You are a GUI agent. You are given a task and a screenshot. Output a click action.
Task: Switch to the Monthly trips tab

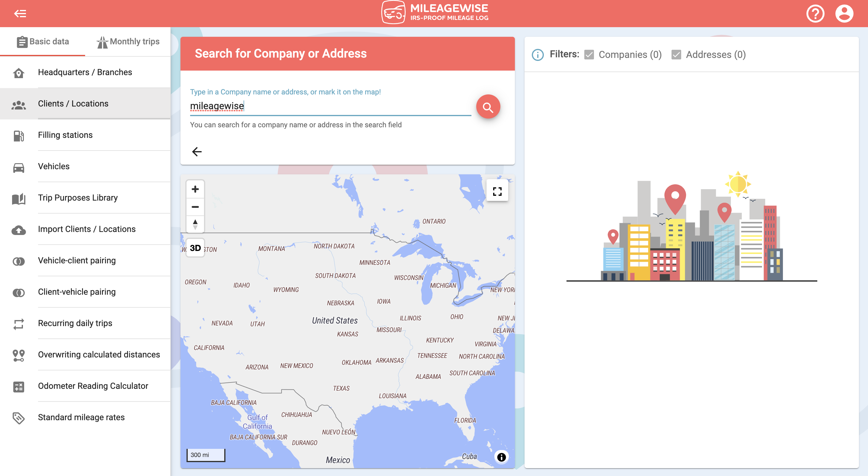click(x=128, y=41)
